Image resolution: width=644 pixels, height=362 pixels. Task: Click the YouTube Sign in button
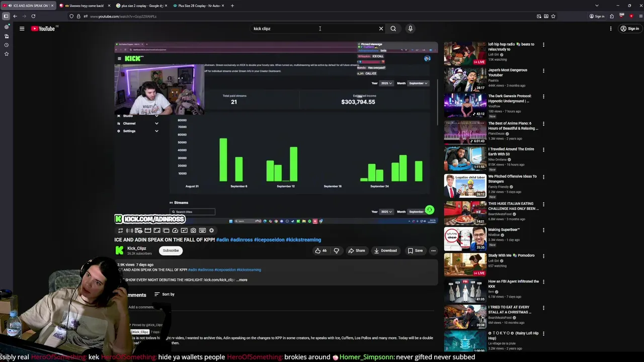[630, 29]
